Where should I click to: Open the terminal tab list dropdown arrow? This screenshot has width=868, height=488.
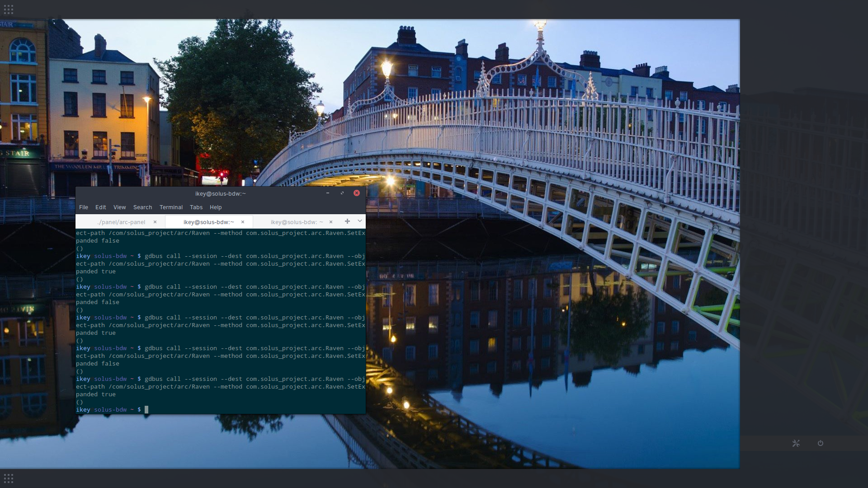[x=360, y=221]
